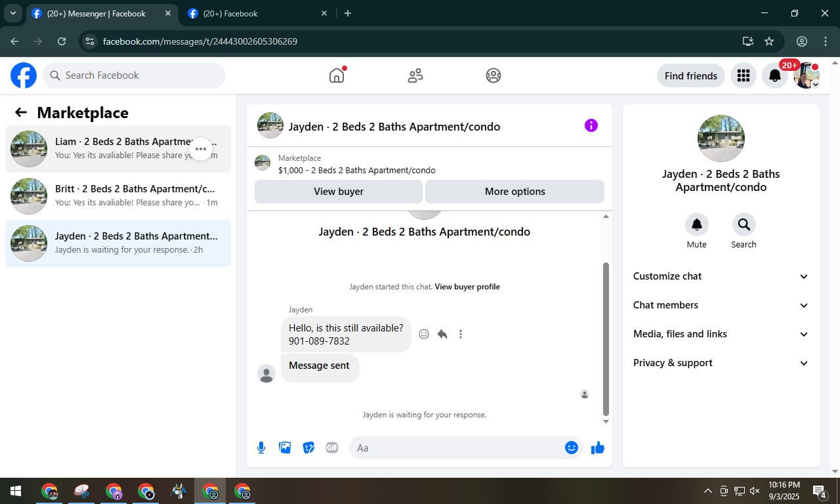Click the Find friends button
Image resolution: width=840 pixels, height=504 pixels.
pos(691,75)
